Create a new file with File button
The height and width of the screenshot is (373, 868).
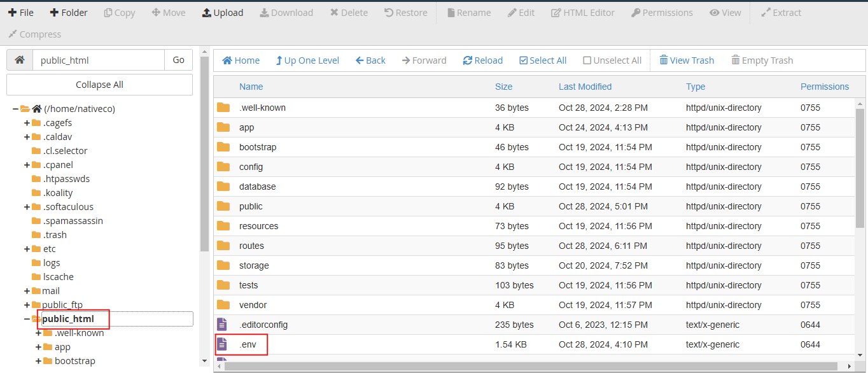(12, 13)
